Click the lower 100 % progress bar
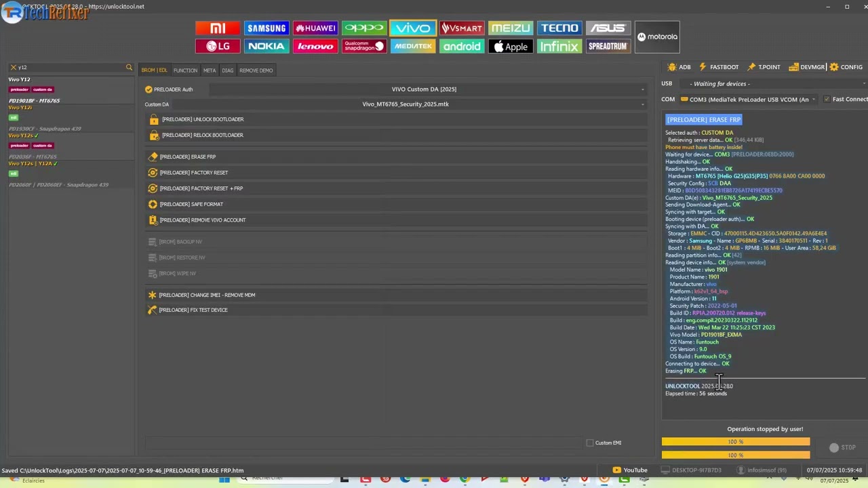Image resolution: width=868 pixels, height=488 pixels. click(736, 455)
